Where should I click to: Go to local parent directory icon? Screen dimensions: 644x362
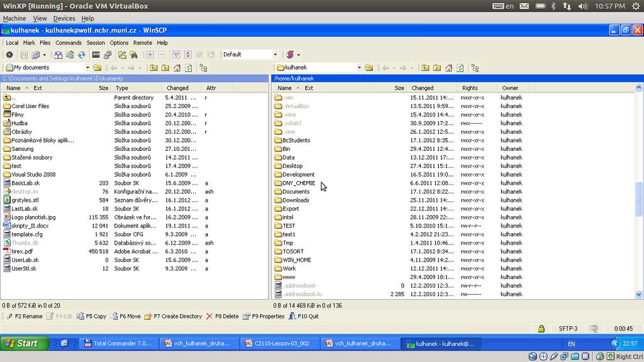[x=153, y=68]
